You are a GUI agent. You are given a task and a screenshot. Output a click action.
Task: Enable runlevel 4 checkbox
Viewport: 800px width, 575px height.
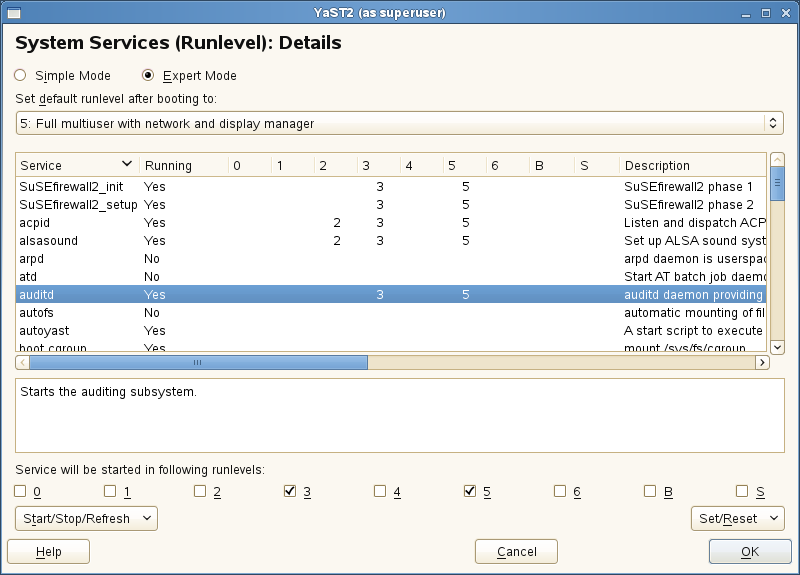pos(380,491)
